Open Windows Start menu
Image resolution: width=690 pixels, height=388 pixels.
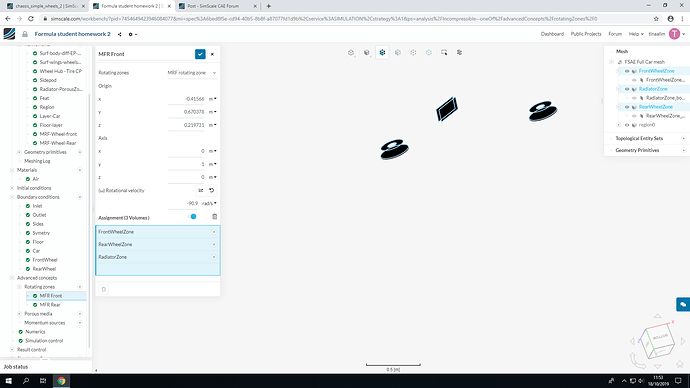pos(8,381)
